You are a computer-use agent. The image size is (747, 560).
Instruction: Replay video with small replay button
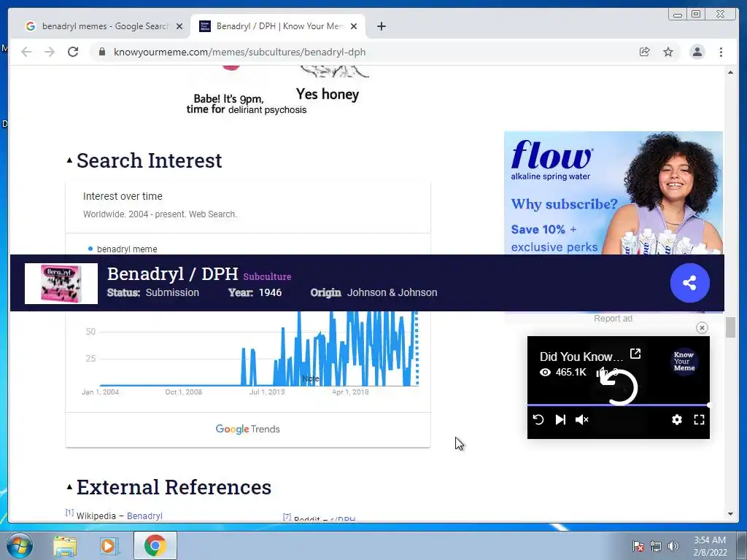click(x=538, y=419)
